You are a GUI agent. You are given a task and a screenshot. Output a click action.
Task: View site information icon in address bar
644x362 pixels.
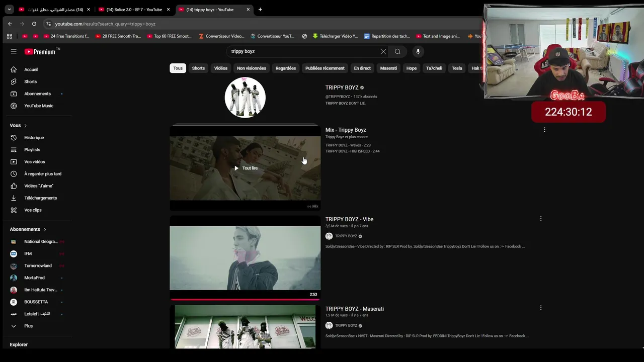[x=48, y=24]
